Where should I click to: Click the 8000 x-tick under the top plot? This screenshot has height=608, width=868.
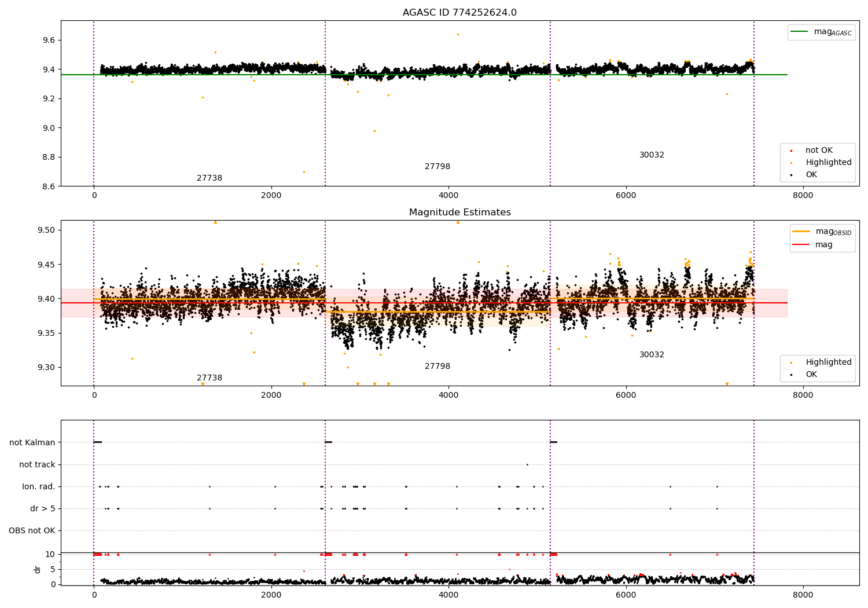803,196
